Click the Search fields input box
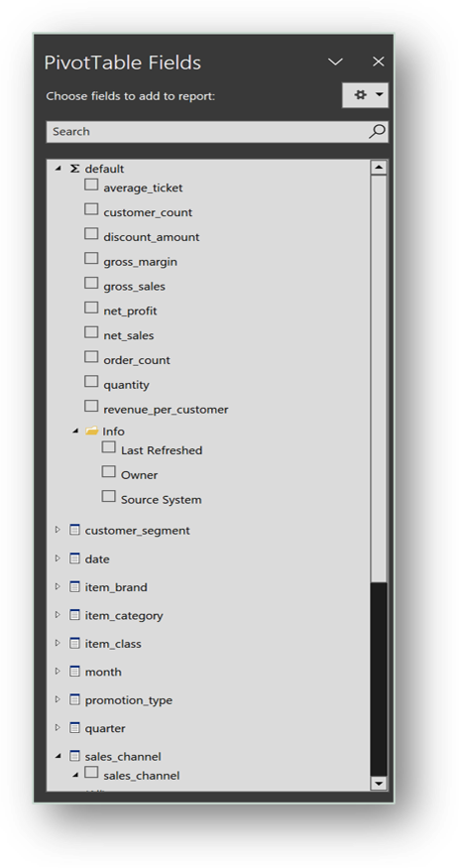 coord(217,132)
